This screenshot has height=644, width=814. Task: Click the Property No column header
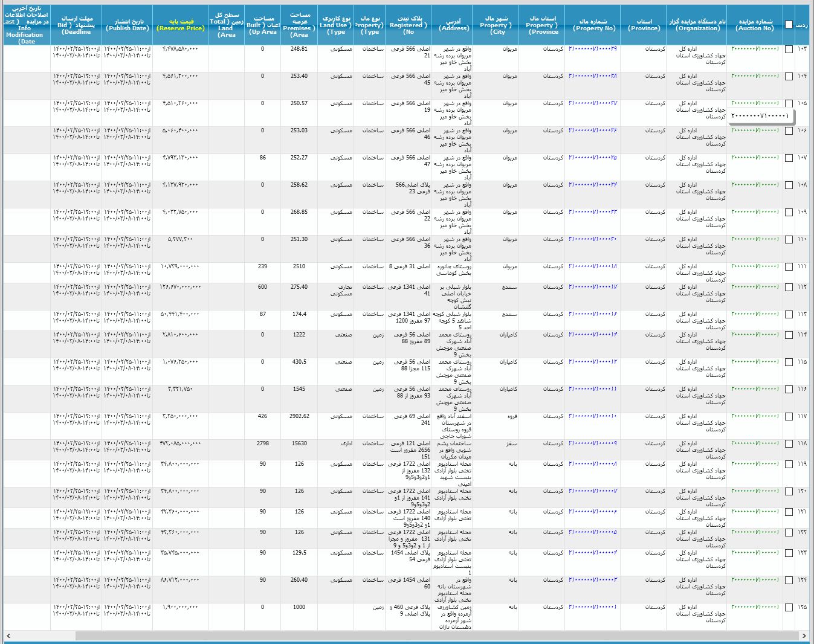point(593,25)
